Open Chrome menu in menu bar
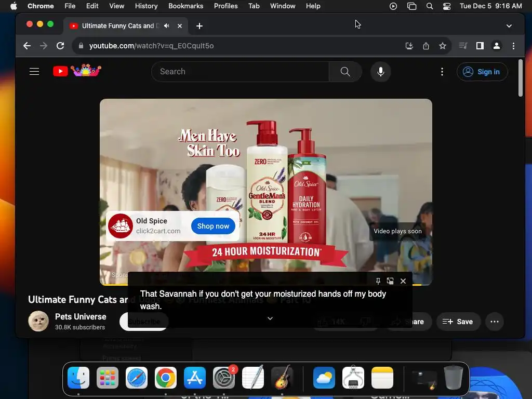This screenshot has width=532, height=399. [41, 6]
